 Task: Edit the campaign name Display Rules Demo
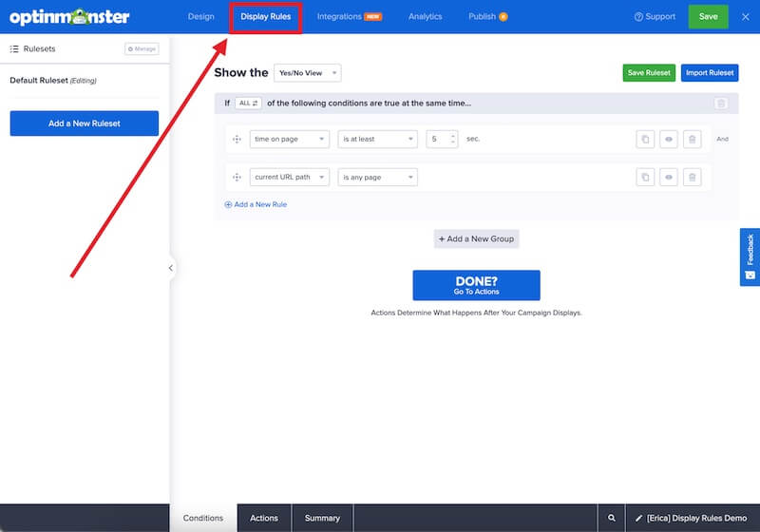click(692, 518)
